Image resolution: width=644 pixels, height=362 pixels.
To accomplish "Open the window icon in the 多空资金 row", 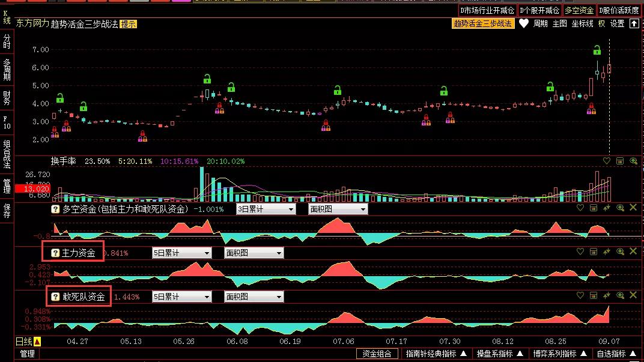I will (594, 208).
